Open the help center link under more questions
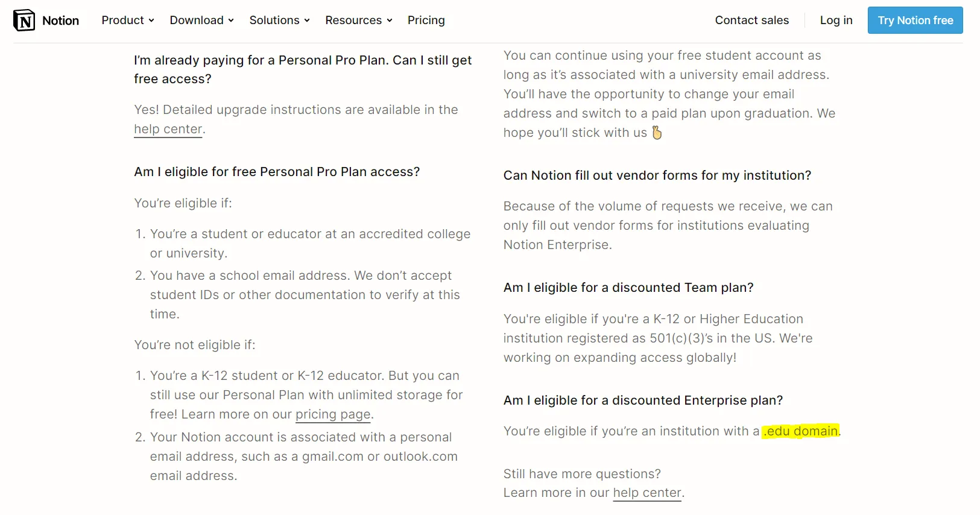Screen dimensions: 980x515 pos(646,493)
